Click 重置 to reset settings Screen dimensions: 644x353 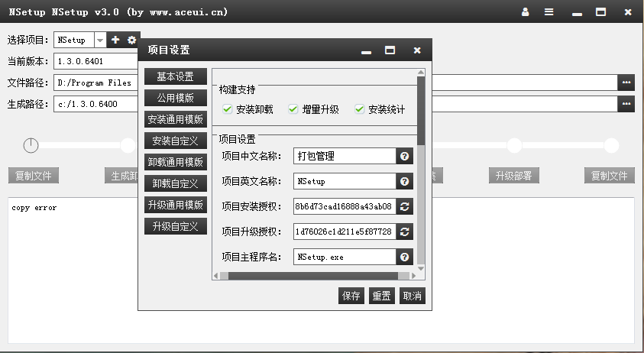(x=381, y=296)
